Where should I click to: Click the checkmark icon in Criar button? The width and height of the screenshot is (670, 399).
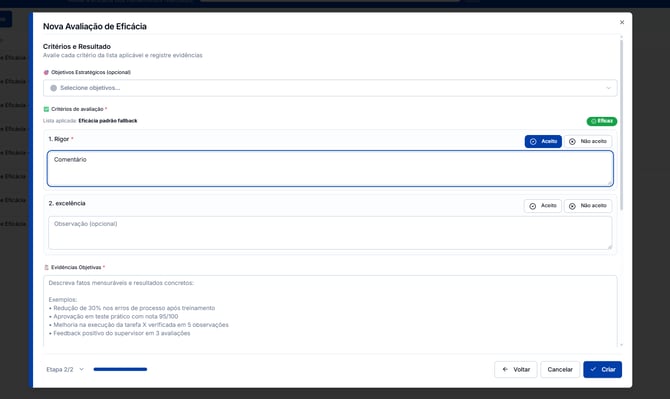593,369
